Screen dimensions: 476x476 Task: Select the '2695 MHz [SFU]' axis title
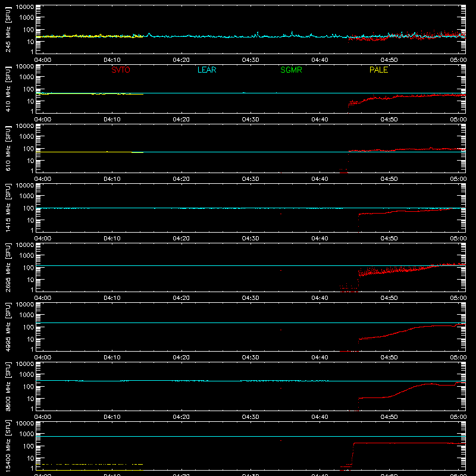[8, 267]
